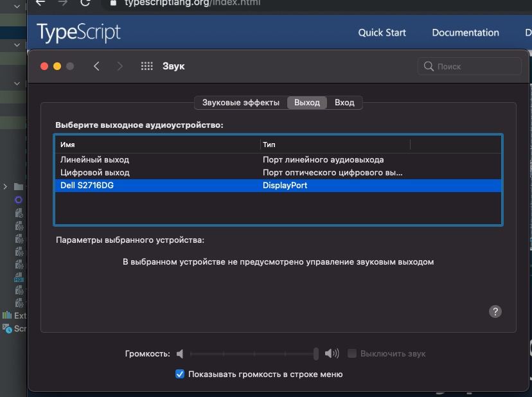Image resolution: width=532 pixels, height=397 pixels.
Task: Click the purple circle icon in IDE sidebar
Action: tap(19, 200)
